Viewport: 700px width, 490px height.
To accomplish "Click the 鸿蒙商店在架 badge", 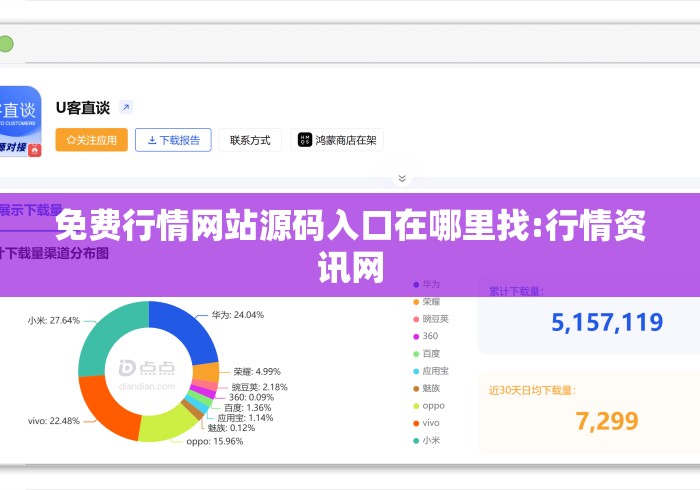I will (x=337, y=140).
